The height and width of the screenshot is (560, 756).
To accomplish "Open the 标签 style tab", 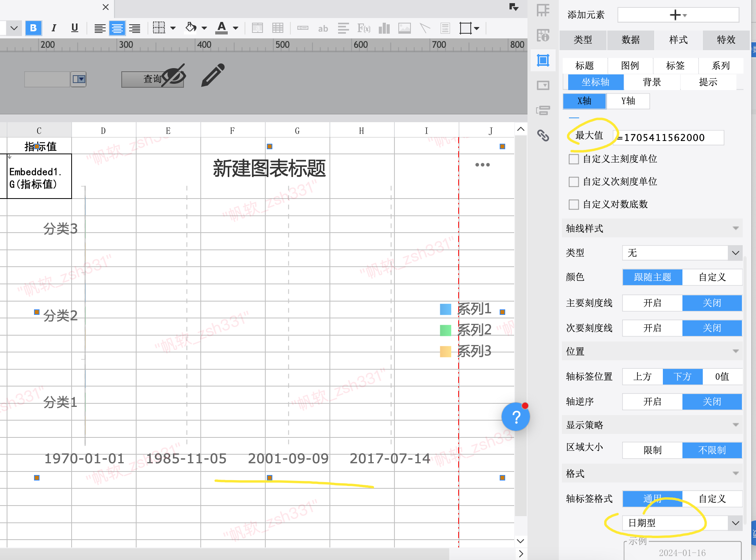I will pyautogui.click(x=675, y=66).
